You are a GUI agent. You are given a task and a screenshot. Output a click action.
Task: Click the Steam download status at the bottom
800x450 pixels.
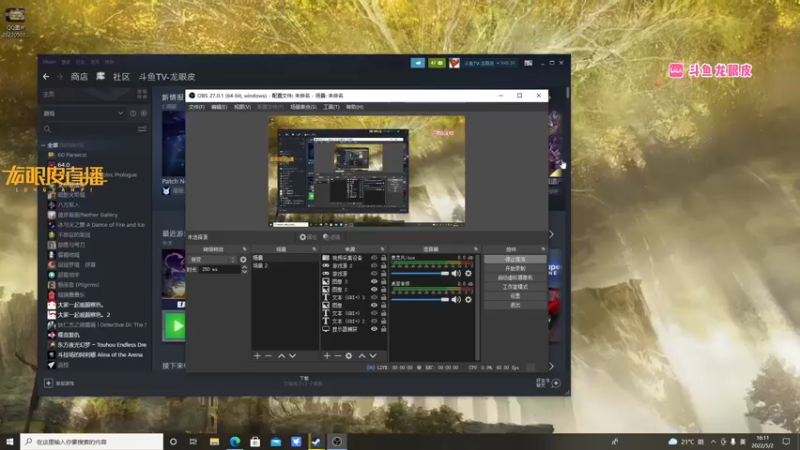click(x=304, y=381)
